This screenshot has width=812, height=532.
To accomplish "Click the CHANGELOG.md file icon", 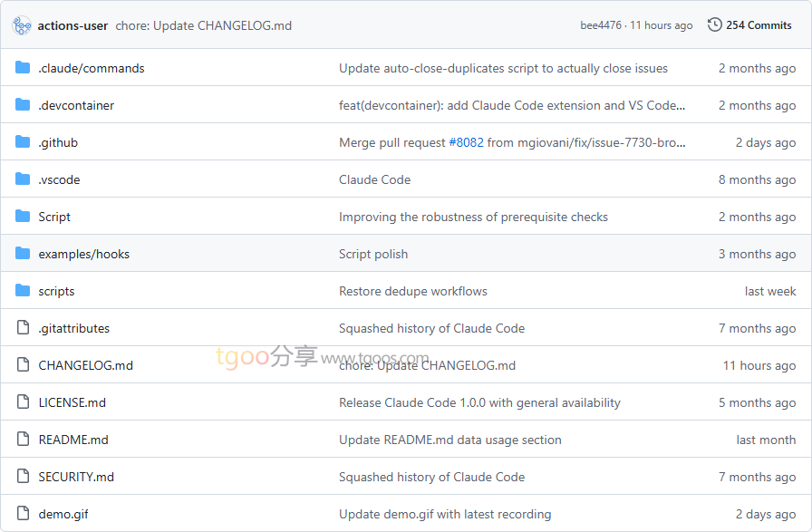I will click(23, 365).
